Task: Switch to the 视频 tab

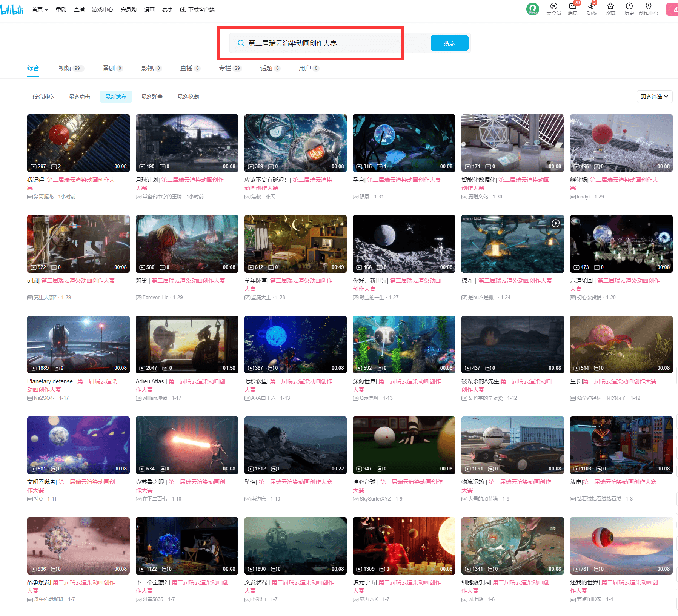Action: coord(65,68)
